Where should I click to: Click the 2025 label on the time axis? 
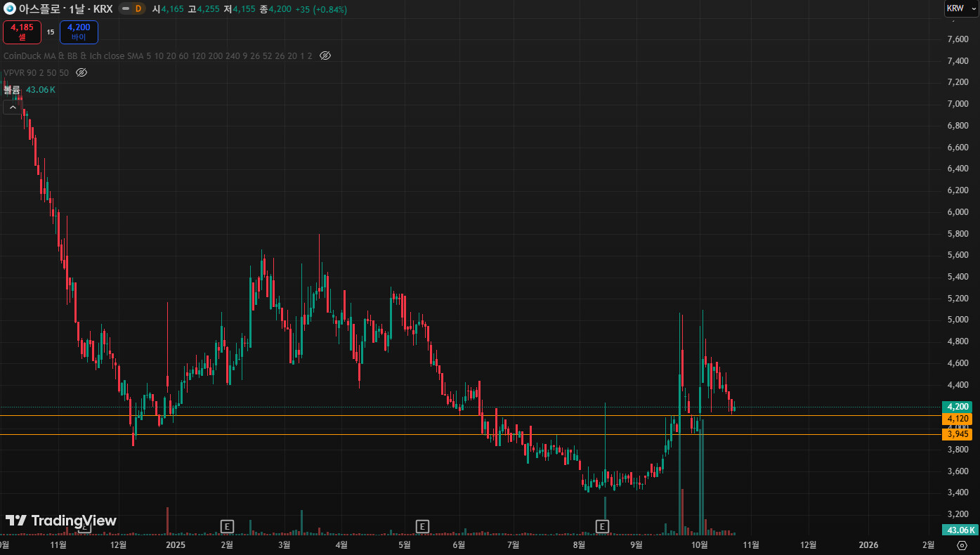pyautogui.click(x=176, y=544)
